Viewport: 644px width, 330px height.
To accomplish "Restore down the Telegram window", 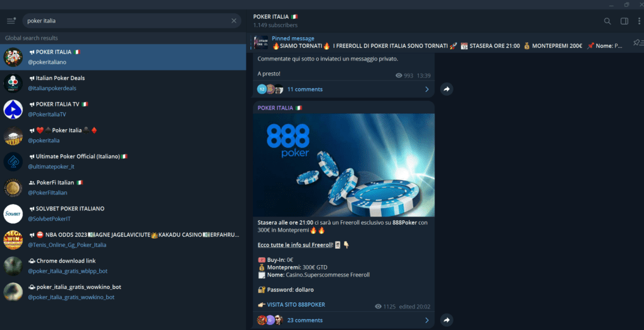I will pyautogui.click(x=627, y=4).
